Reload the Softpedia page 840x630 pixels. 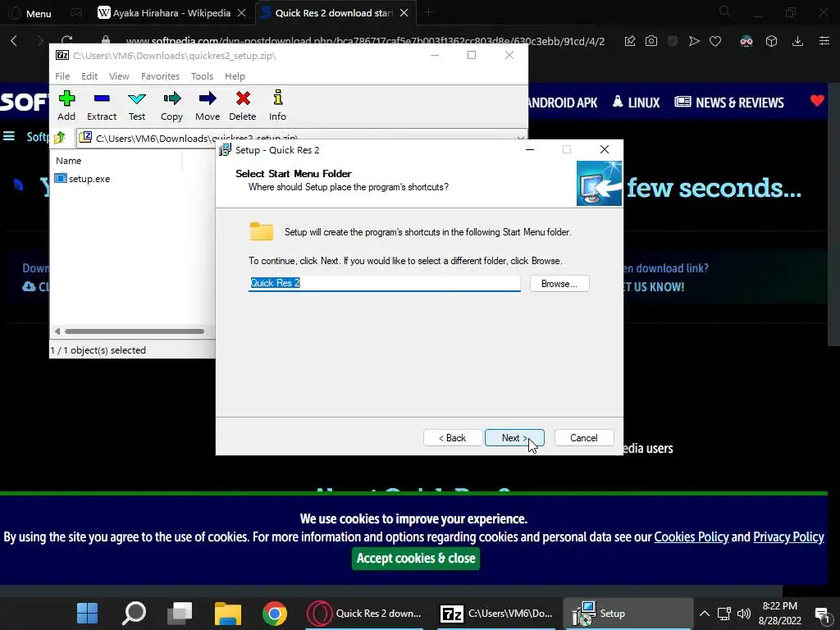[x=67, y=41]
